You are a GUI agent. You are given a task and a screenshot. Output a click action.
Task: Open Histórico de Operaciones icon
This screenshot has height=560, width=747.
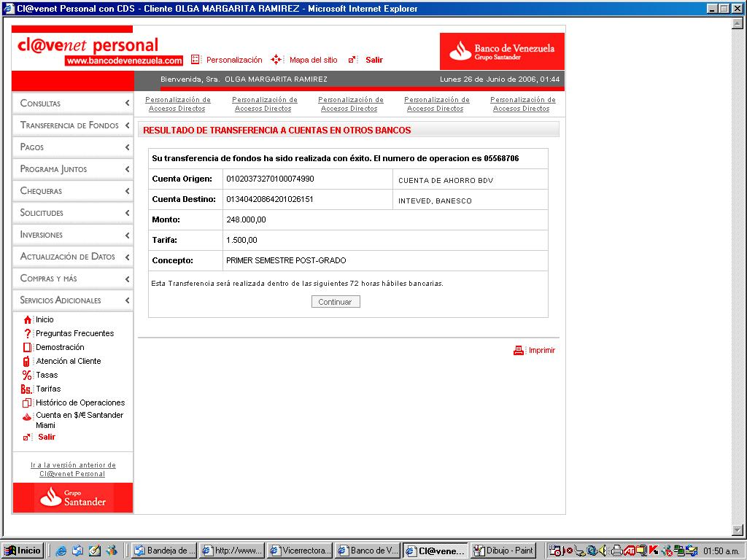click(x=27, y=402)
